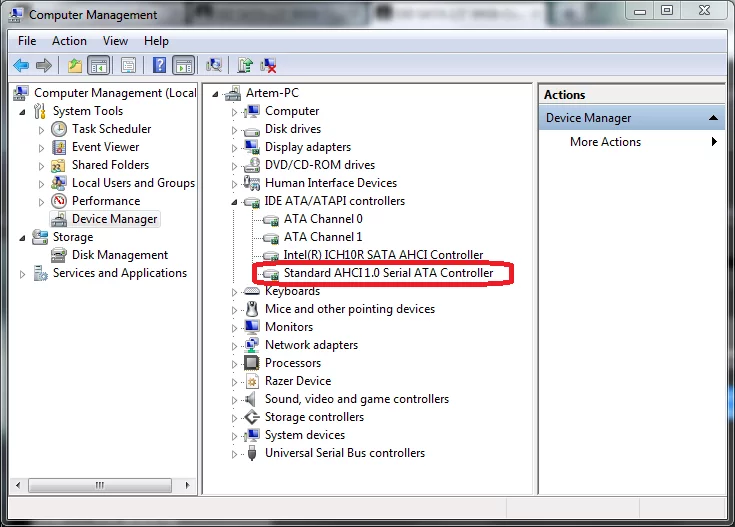Screen dimensions: 735x527
Task: Click Update Driver Software toolbar icon
Action: 245,65
